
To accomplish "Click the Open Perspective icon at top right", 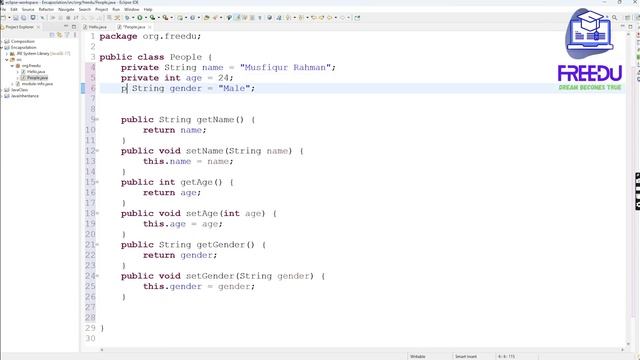I will pyautogui.click(x=627, y=18).
